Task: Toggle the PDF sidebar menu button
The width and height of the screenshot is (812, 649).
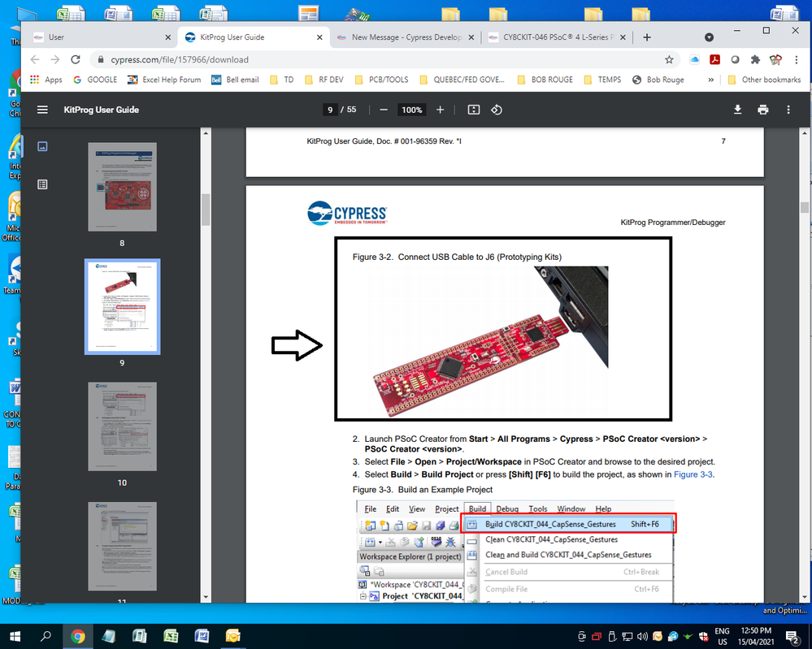Action: point(42,110)
